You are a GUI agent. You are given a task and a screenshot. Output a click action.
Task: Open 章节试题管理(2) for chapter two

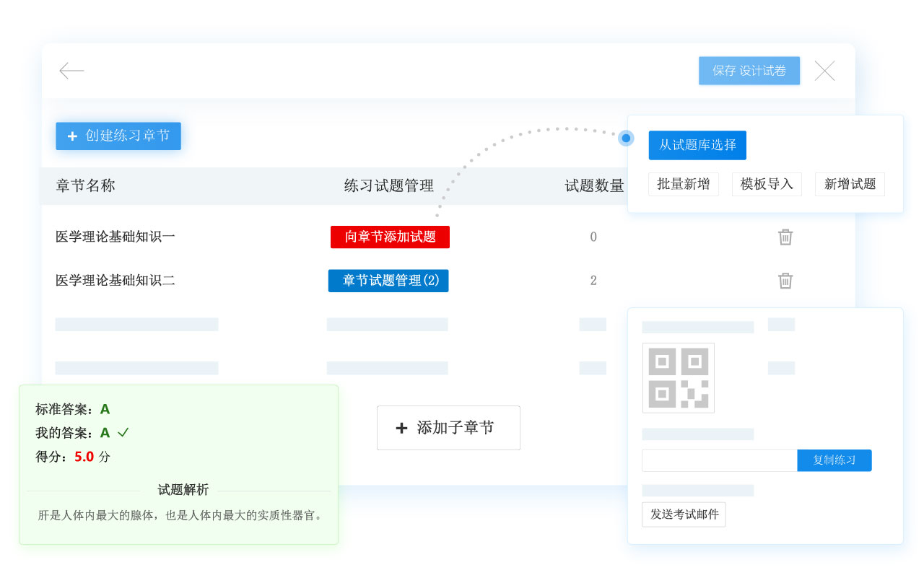pyautogui.click(x=388, y=281)
